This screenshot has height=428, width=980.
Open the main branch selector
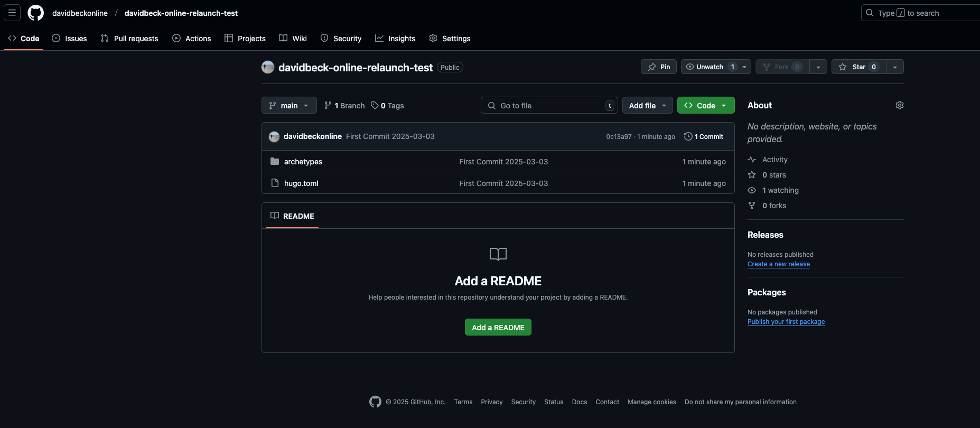pos(289,105)
